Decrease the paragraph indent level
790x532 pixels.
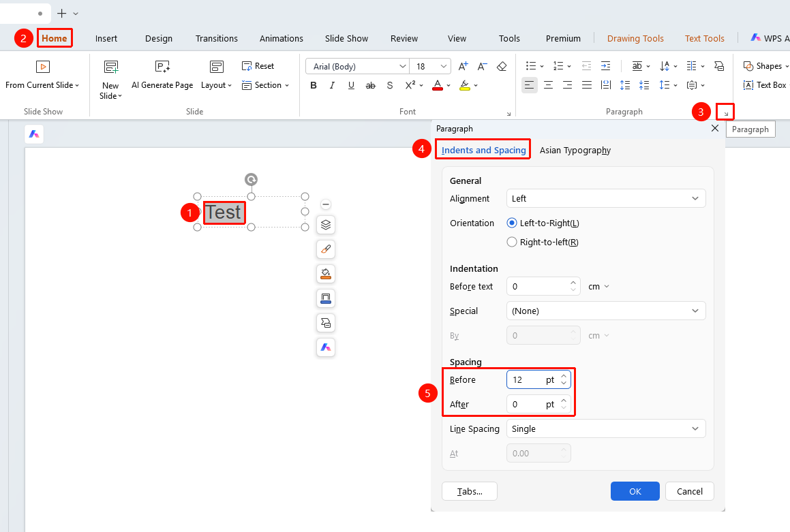click(x=586, y=66)
